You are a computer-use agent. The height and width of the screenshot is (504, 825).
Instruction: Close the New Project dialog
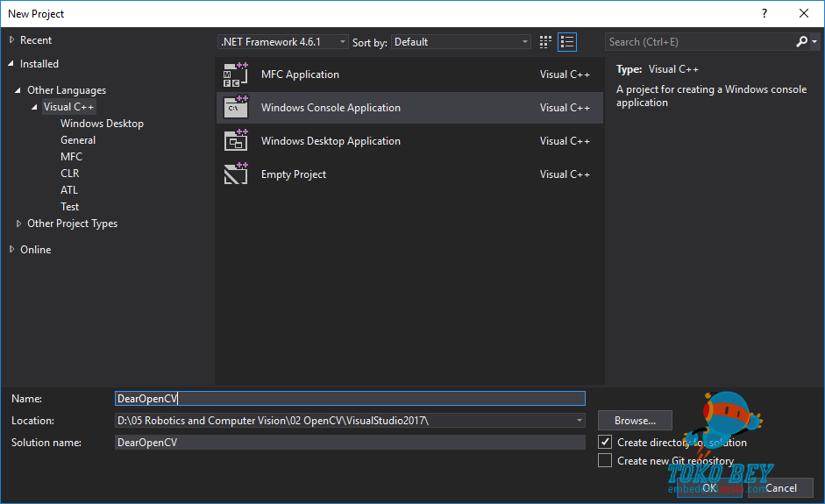pyautogui.click(x=804, y=14)
